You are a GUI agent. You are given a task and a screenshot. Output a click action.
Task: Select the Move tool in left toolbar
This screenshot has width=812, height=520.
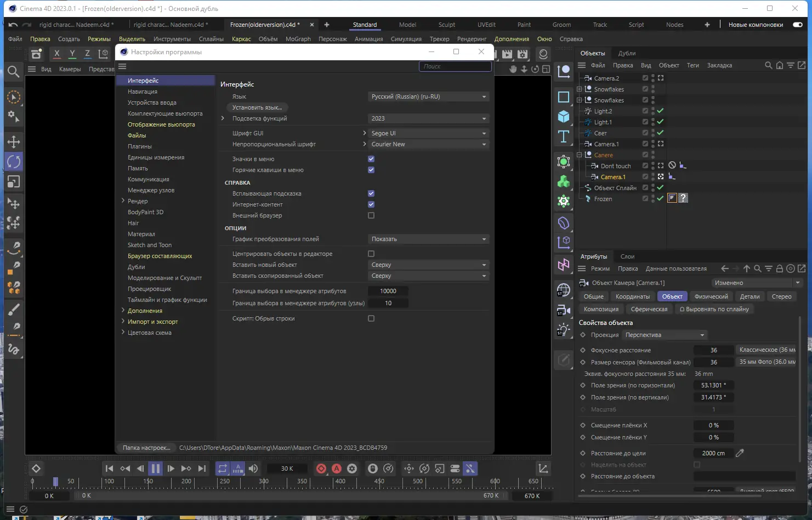click(x=14, y=141)
